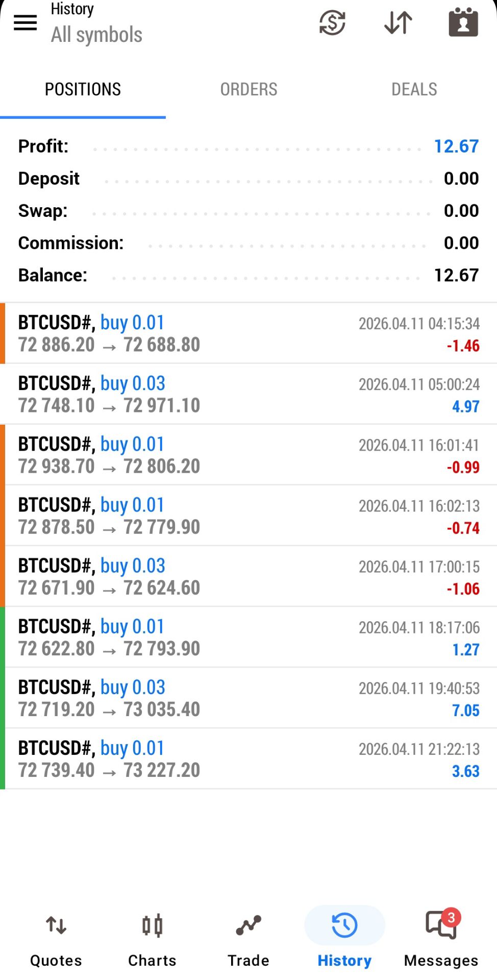Tap the sort arrows icon
Viewport: 497px width, 980px height.
[x=398, y=22]
